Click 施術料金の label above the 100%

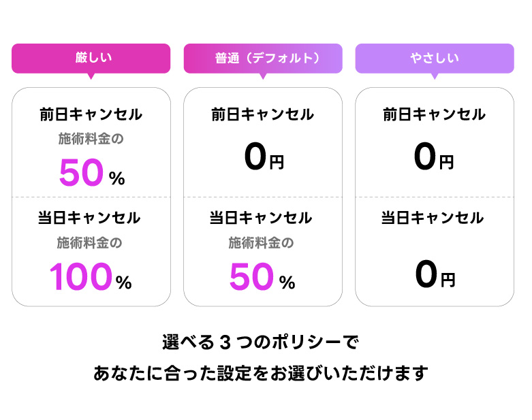[89, 243]
